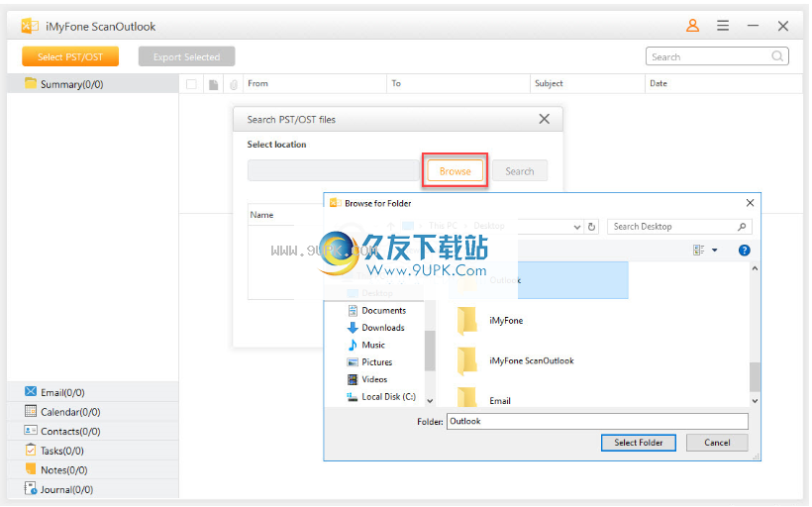Image resolution: width=812 pixels, height=507 pixels.
Task: Select Downloads in navigation pane
Action: coord(376,328)
